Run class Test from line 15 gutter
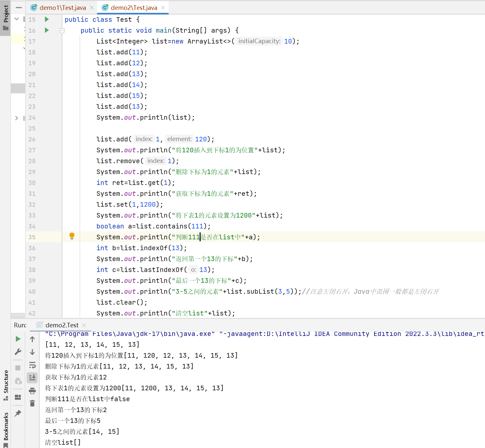485x448 pixels. pyautogui.click(x=47, y=19)
